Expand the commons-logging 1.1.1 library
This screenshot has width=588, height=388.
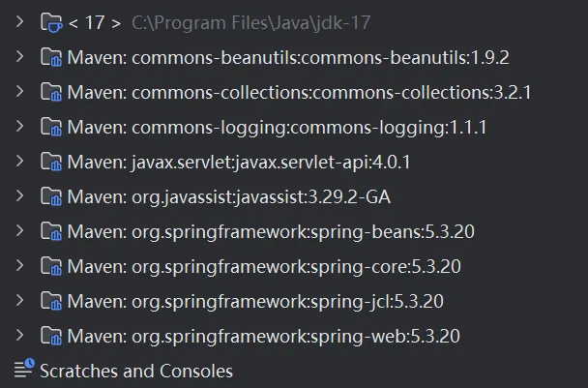click(20, 128)
